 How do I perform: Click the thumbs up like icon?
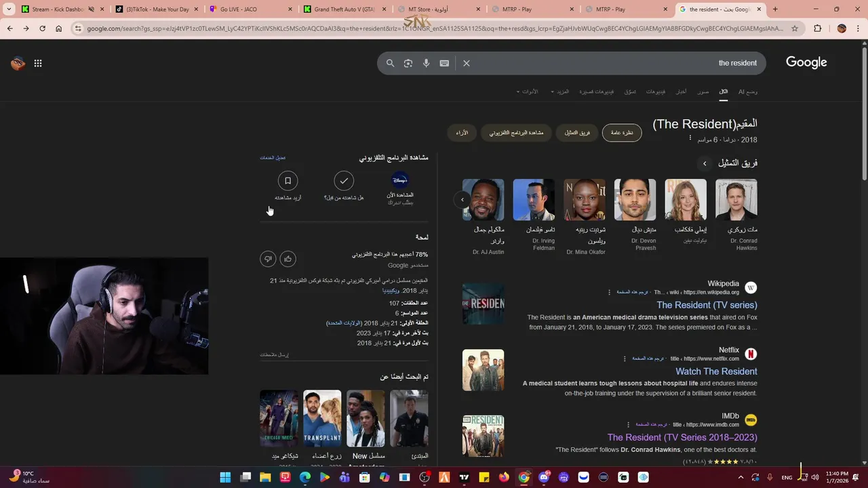click(x=288, y=258)
